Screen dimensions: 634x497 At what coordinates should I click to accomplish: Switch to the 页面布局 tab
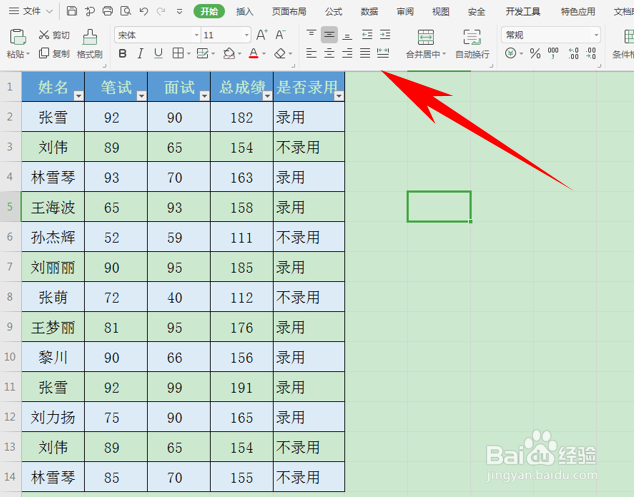[x=289, y=12]
